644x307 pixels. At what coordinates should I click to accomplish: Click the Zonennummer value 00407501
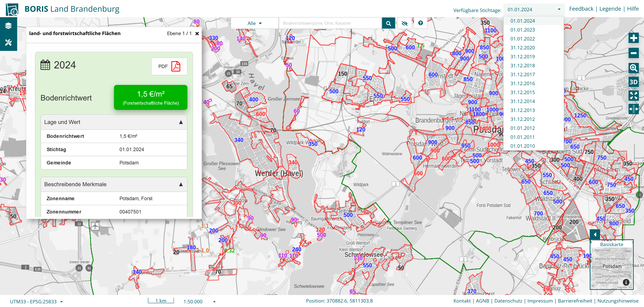tap(130, 212)
